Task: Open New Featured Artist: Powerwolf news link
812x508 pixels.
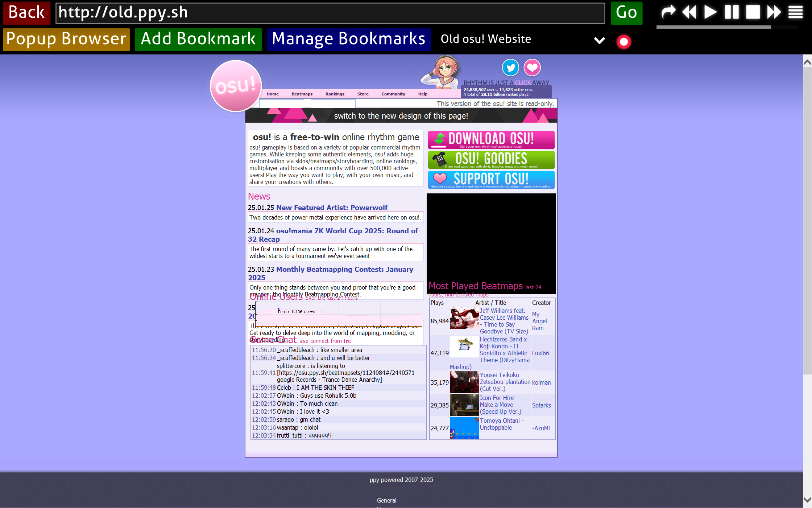Action: coord(332,208)
